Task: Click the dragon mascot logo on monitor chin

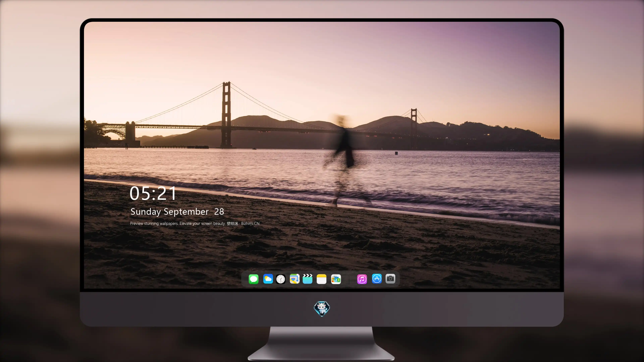Action: (322, 309)
